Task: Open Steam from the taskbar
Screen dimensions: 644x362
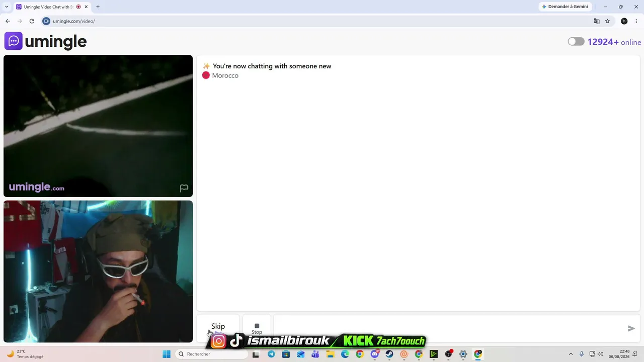Action: tap(389, 354)
